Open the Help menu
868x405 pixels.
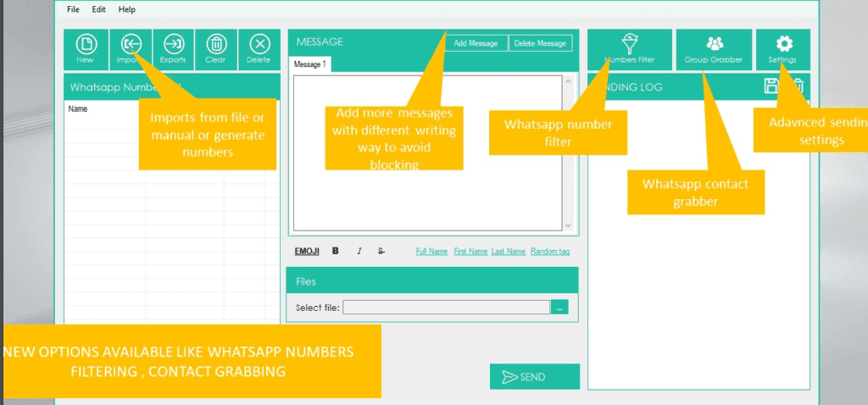click(126, 9)
